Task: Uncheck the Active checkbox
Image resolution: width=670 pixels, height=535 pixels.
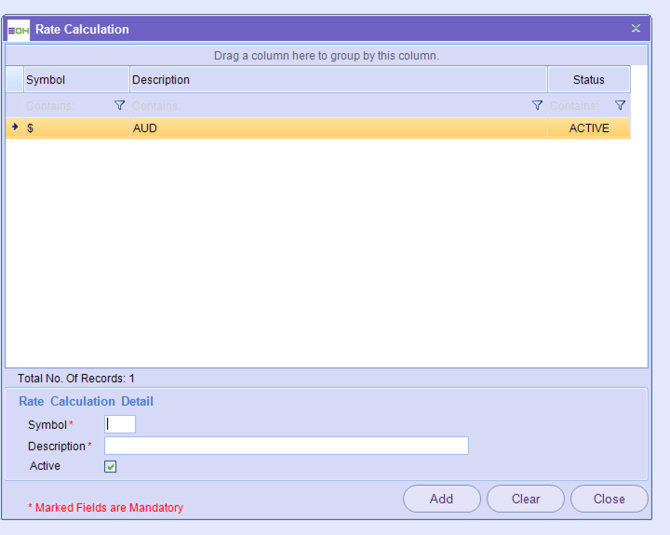Action: (111, 466)
